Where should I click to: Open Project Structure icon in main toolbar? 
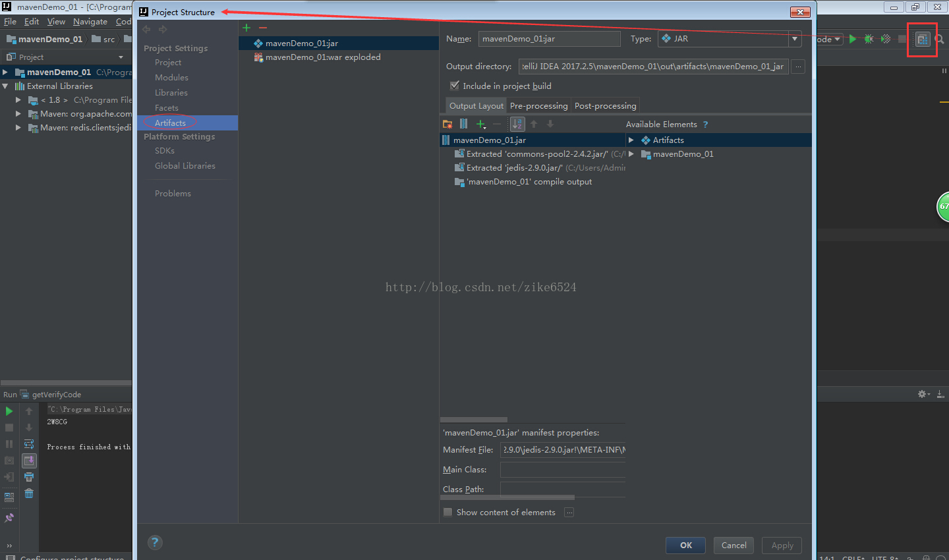[923, 40]
